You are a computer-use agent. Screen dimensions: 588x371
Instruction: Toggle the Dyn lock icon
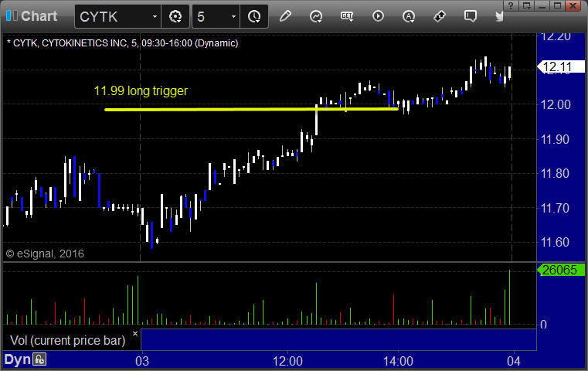pyautogui.click(x=39, y=359)
